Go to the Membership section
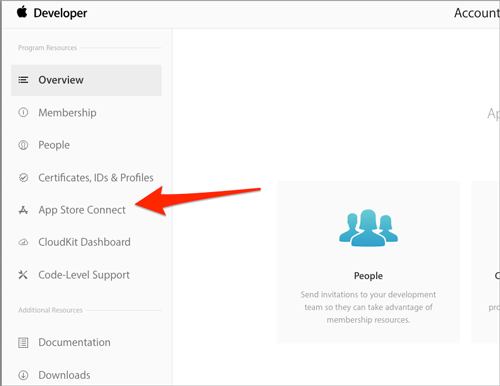 67,113
